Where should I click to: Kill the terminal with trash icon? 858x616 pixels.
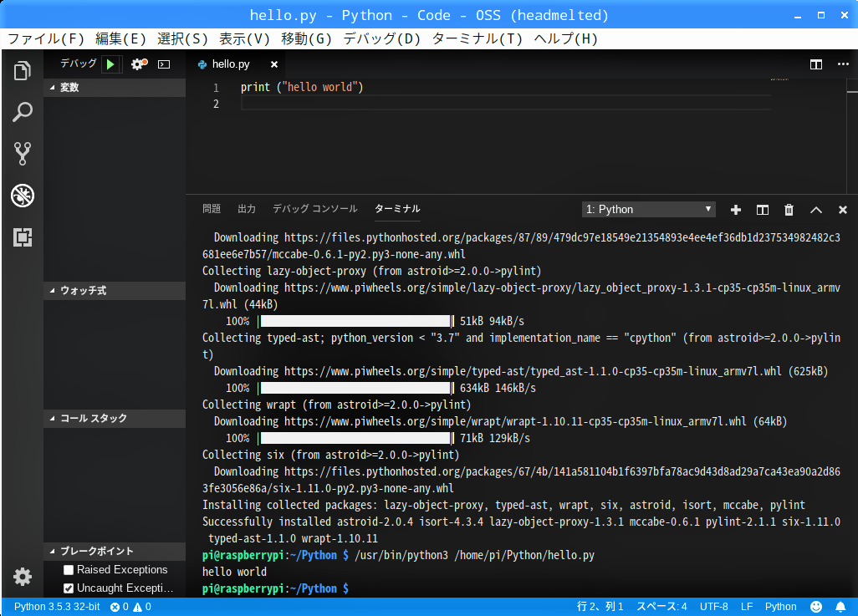point(789,210)
